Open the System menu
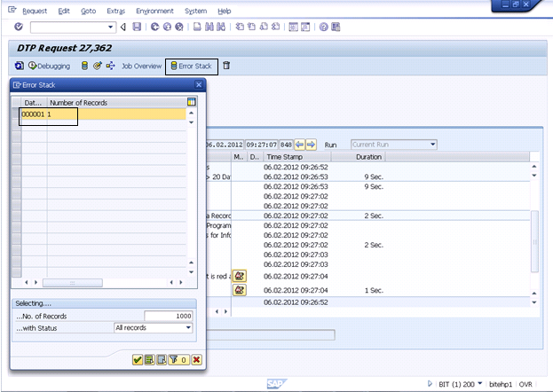 [196, 11]
